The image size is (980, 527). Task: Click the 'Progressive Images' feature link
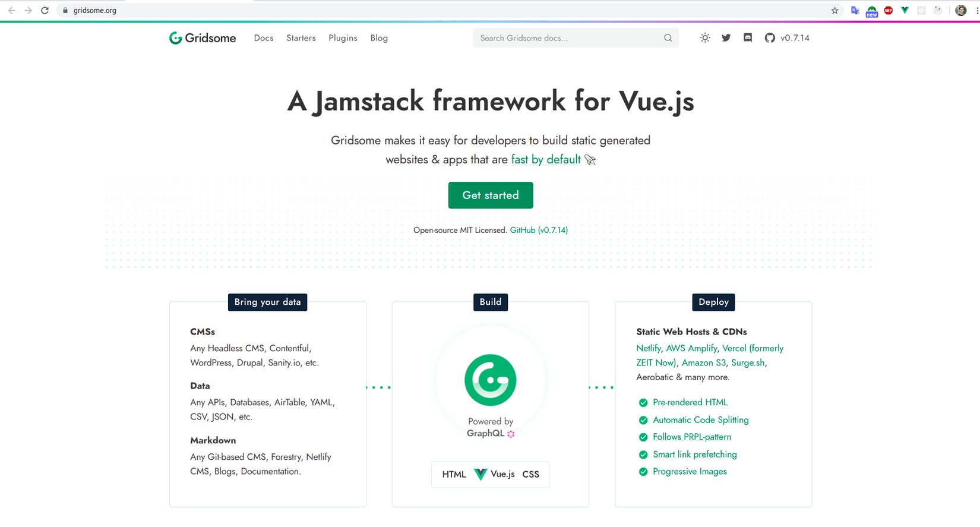click(x=690, y=472)
